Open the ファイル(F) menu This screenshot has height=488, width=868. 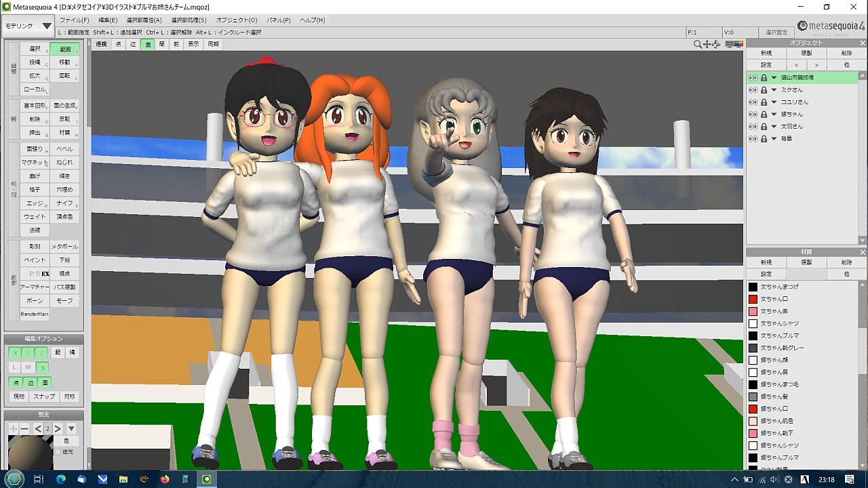click(x=75, y=20)
